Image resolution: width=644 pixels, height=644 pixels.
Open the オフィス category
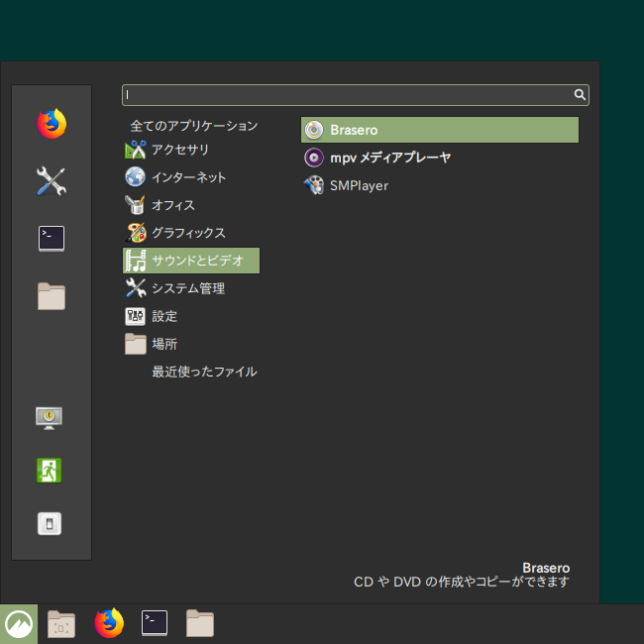(x=191, y=205)
